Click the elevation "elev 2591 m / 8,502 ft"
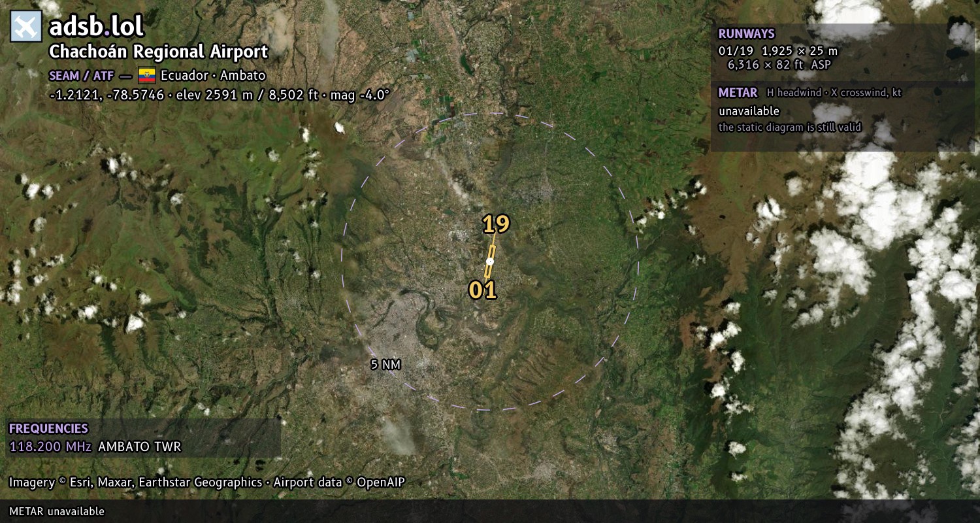The height and width of the screenshot is (523, 980). [x=248, y=95]
